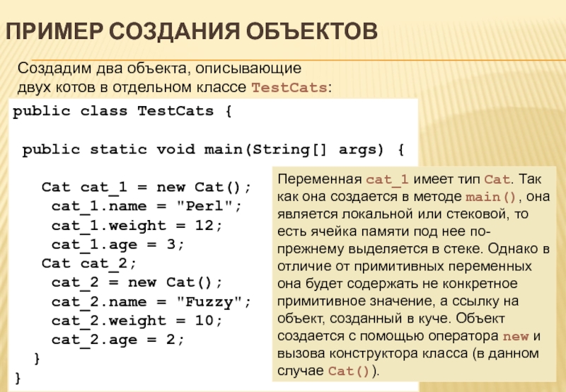Image resolution: width=566 pixels, height=392 pixels.
Task: Click the code line assigning name "Perl"
Action: [146, 207]
